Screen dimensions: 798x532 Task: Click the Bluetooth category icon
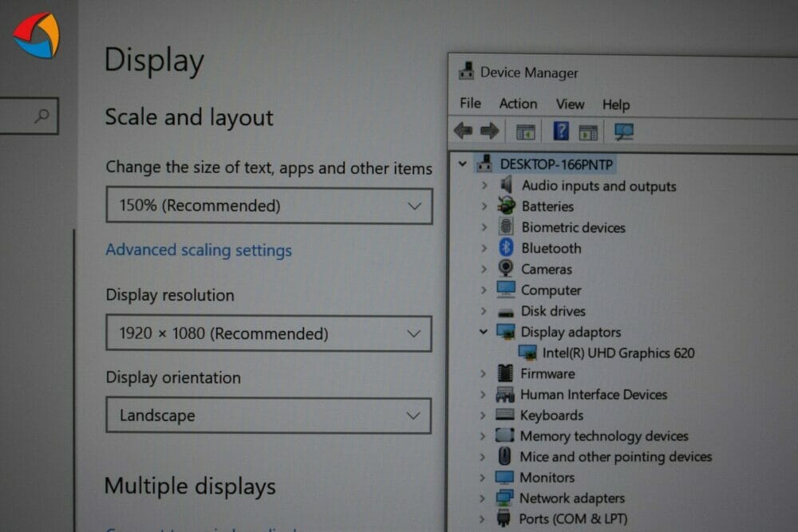505,247
